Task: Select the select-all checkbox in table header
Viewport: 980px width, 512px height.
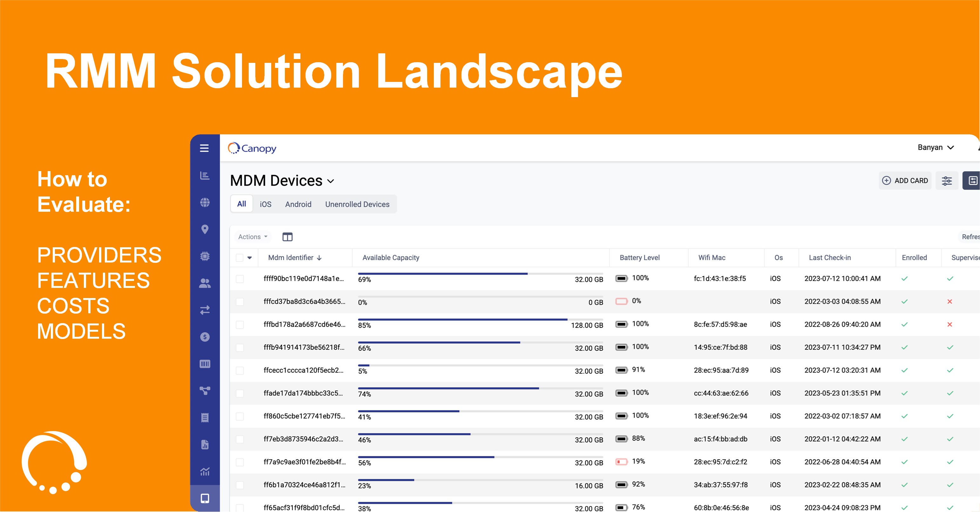Action: click(x=240, y=257)
